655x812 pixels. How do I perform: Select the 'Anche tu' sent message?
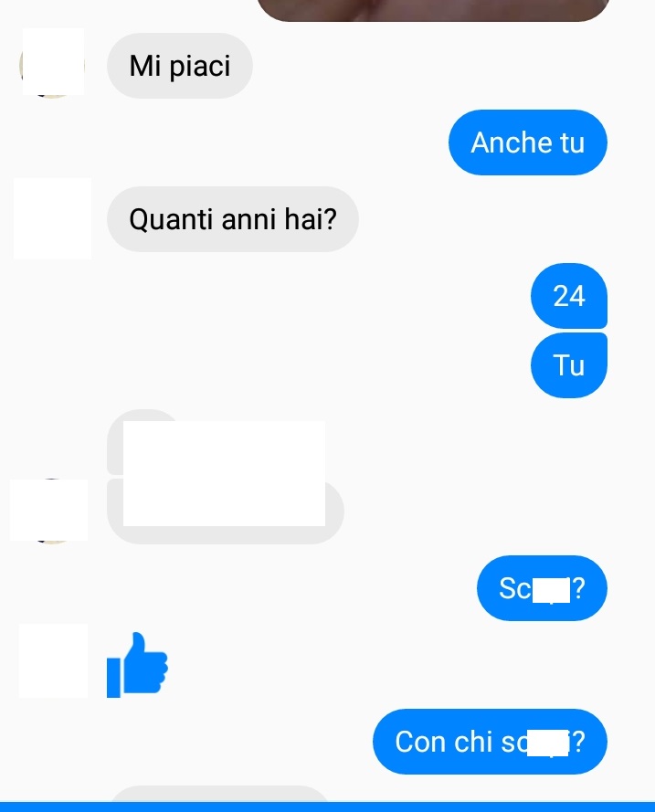click(528, 142)
